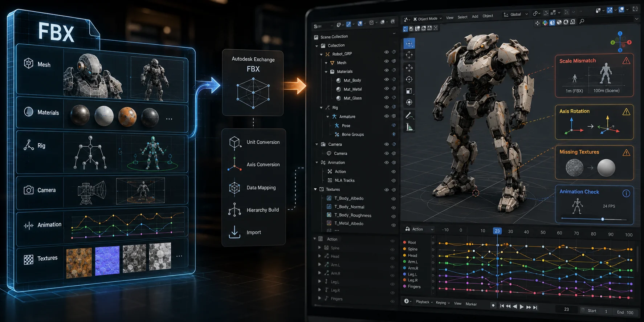644x322 pixels.
Task: Select the highlighted select-box tool in viewport toolbar
Action: click(x=409, y=44)
